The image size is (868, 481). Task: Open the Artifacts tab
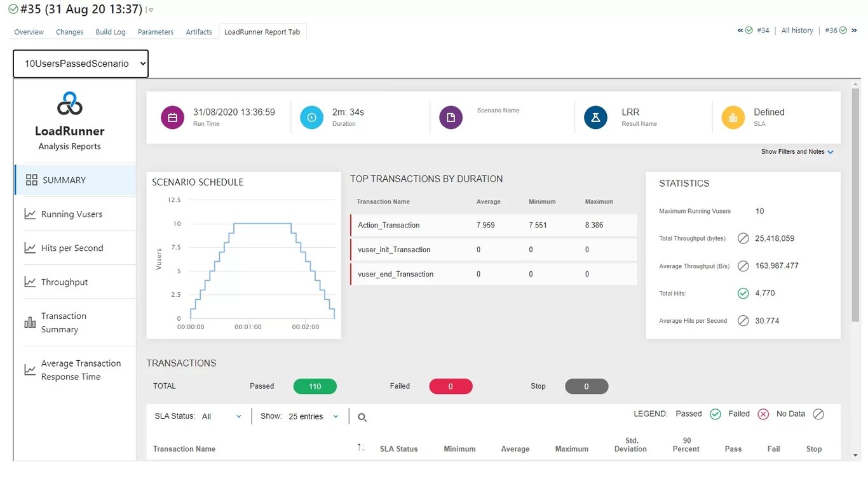point(199,32)
